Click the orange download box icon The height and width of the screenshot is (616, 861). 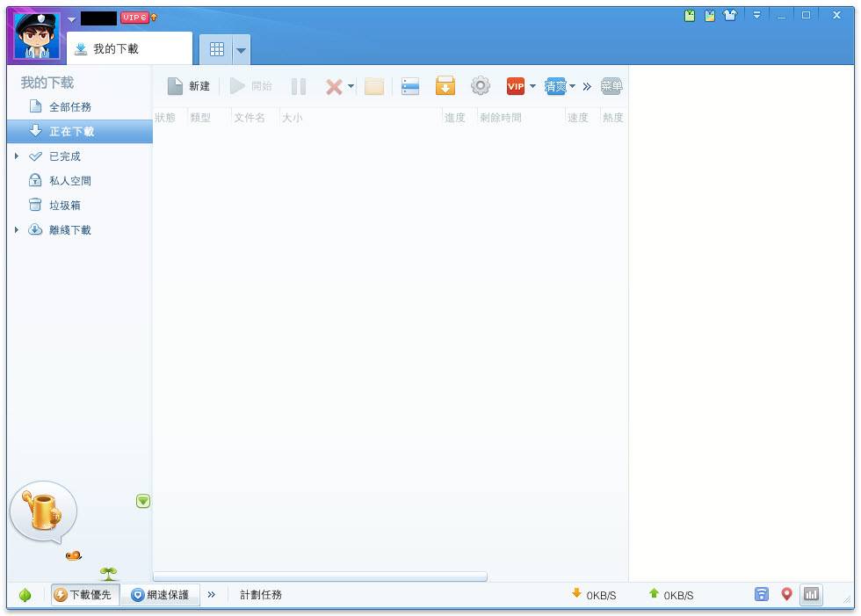click(x=445, y=86)
